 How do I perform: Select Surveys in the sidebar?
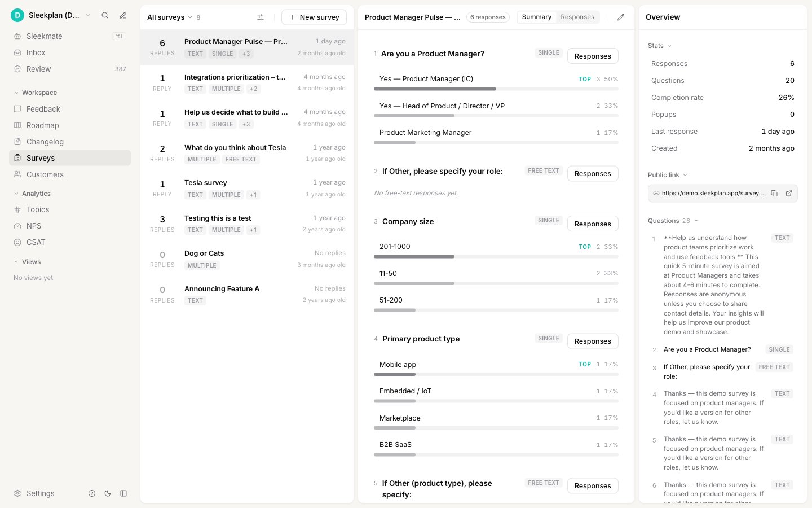point(70,158)
